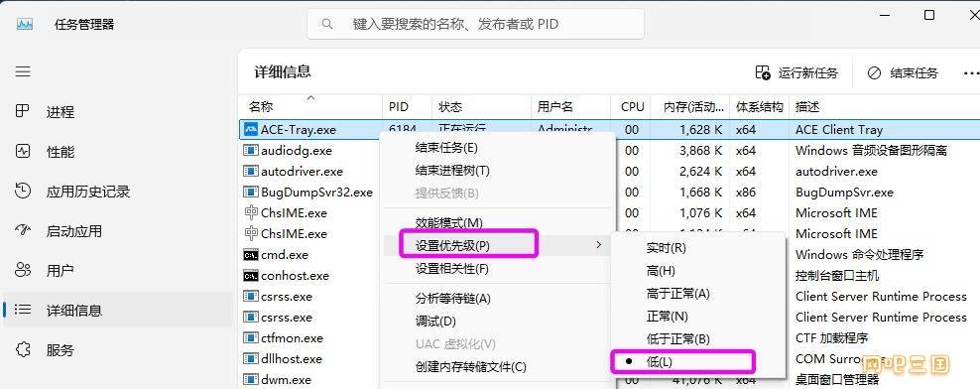Open the 进程 page label
Screen dimensions: 980x389
tap(60, 112)
